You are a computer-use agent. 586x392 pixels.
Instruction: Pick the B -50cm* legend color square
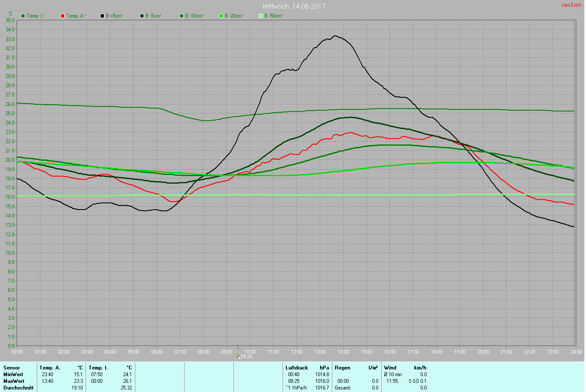click(261, 16)
